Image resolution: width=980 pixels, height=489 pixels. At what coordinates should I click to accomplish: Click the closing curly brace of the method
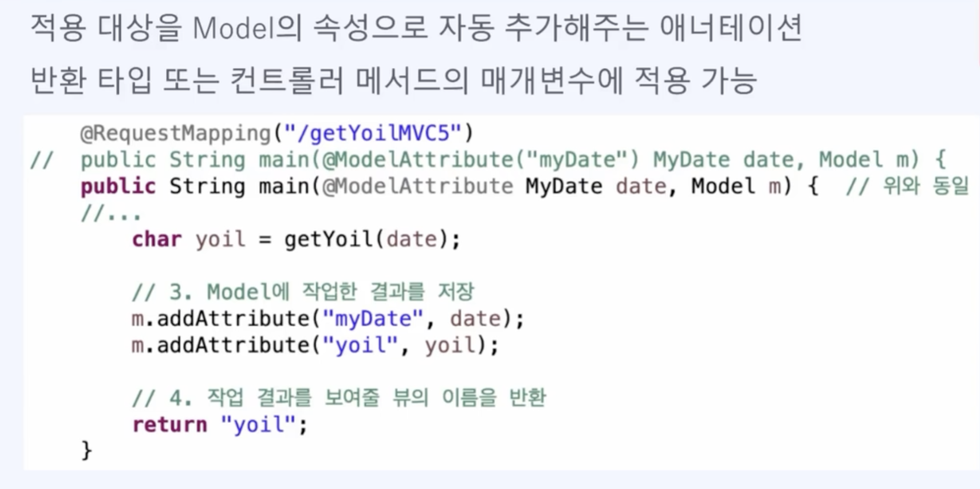tap(87, 451)
